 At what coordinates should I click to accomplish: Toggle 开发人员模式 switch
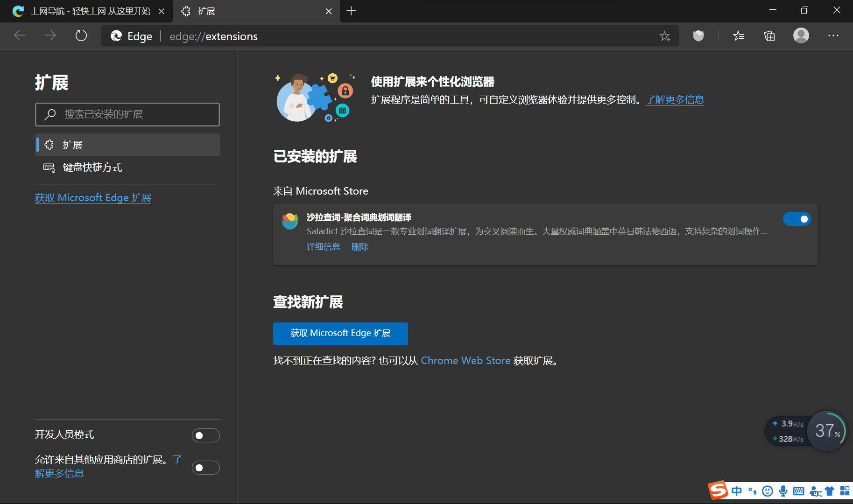pyautogui.click(x=205, y=435)
